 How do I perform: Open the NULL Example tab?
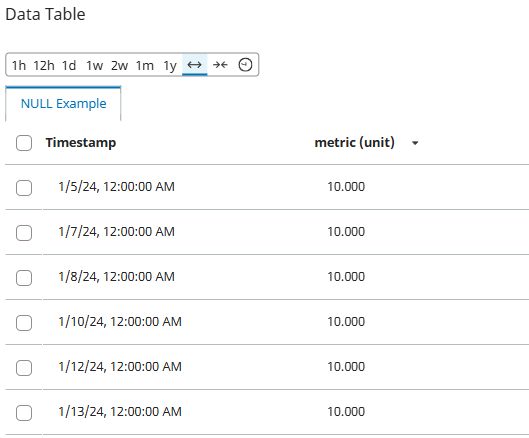coord(63,104)
